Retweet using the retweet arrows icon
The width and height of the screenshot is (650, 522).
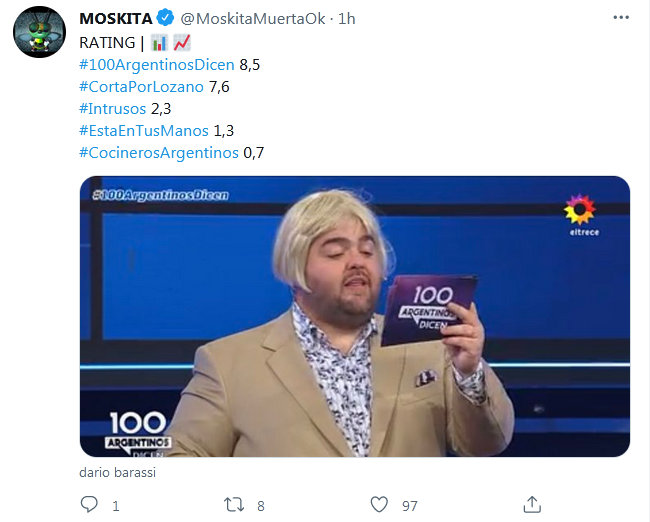point(234,505)
